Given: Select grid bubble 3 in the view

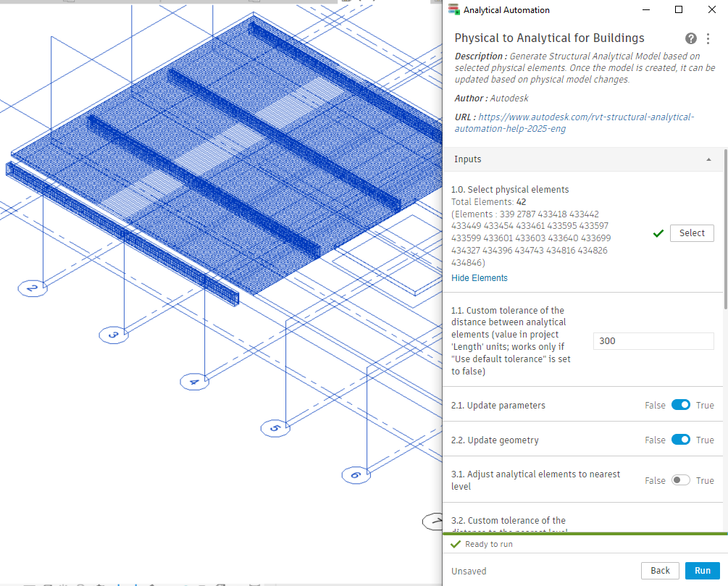Looking at the screenshot, I should [x=114, y=335].
